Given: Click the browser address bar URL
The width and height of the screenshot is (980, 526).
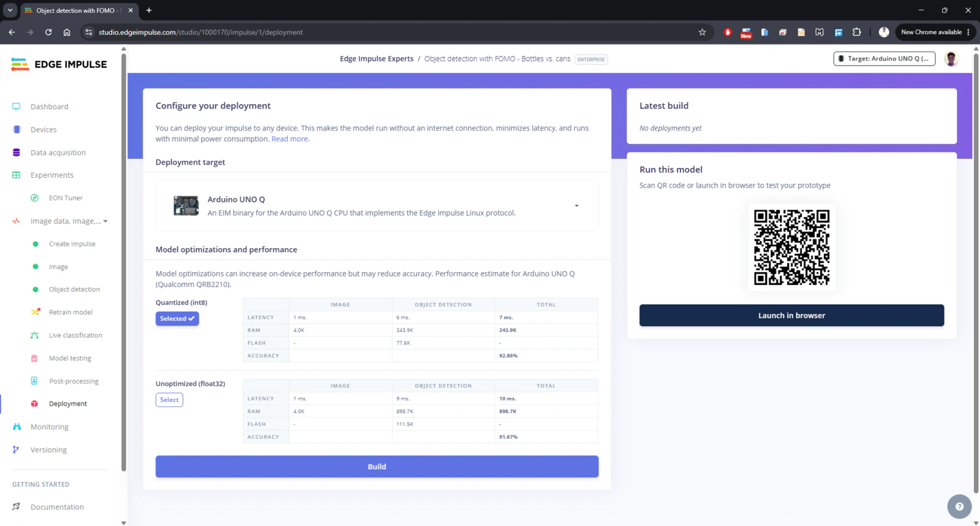Looking at the screenshot, I should [201, 32].
